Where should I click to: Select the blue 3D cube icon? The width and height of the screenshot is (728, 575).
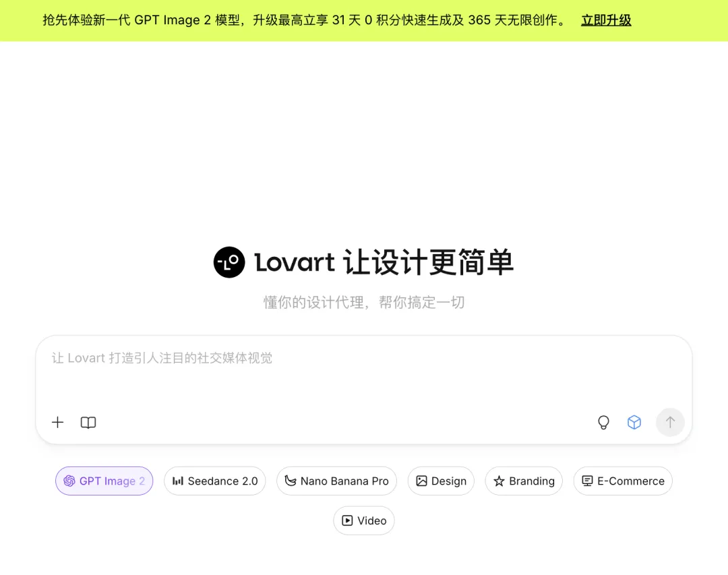[x=634, y=422]
